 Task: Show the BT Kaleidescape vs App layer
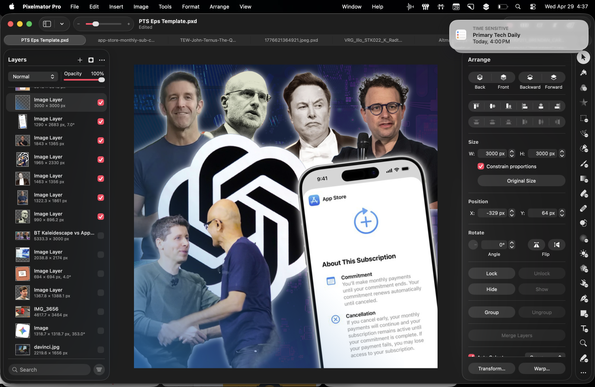point(101,236)
